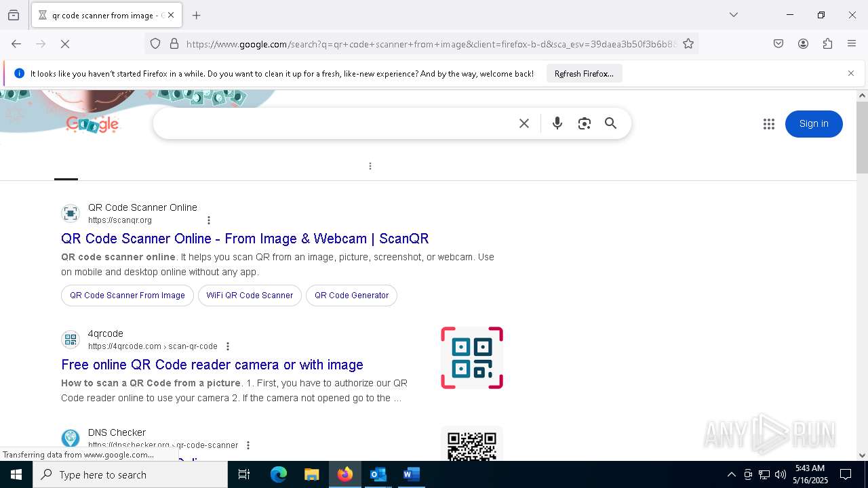
Task: Open the Extensions puzzle icon
Action: tap(827, 44)
